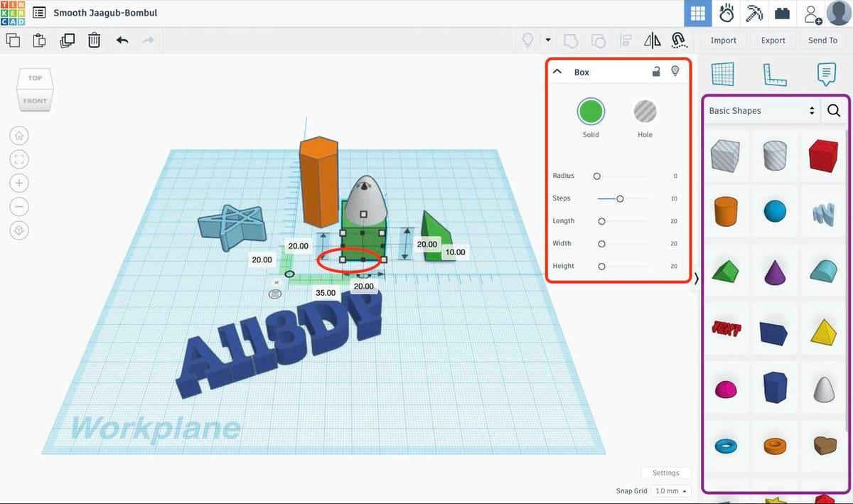Image resolution: width=853 pixels, height=504 pixels.
Task: Open the user profile avatar
Action: pos(839,14)
